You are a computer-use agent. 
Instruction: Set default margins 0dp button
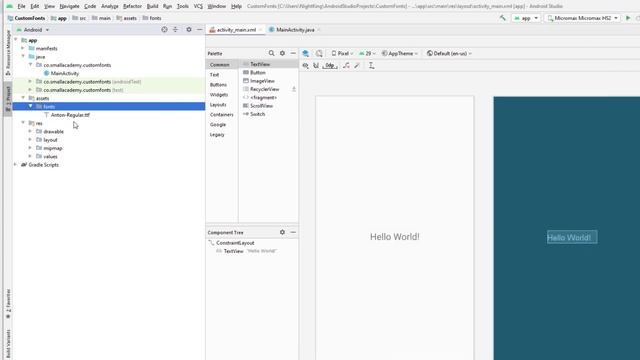(x=330, y=65)
